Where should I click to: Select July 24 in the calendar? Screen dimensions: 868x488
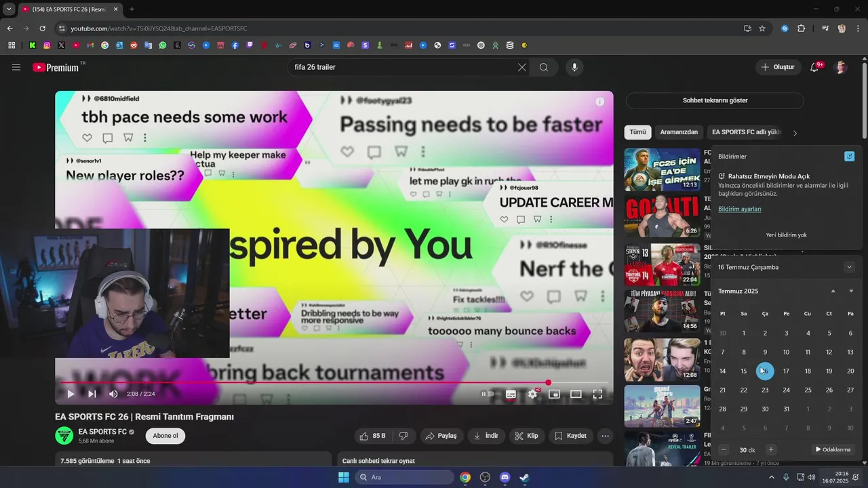click(786, 390)
